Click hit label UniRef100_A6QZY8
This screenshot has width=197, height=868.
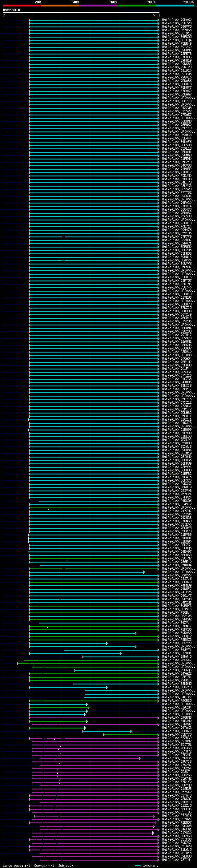click(x=177, y=687)
